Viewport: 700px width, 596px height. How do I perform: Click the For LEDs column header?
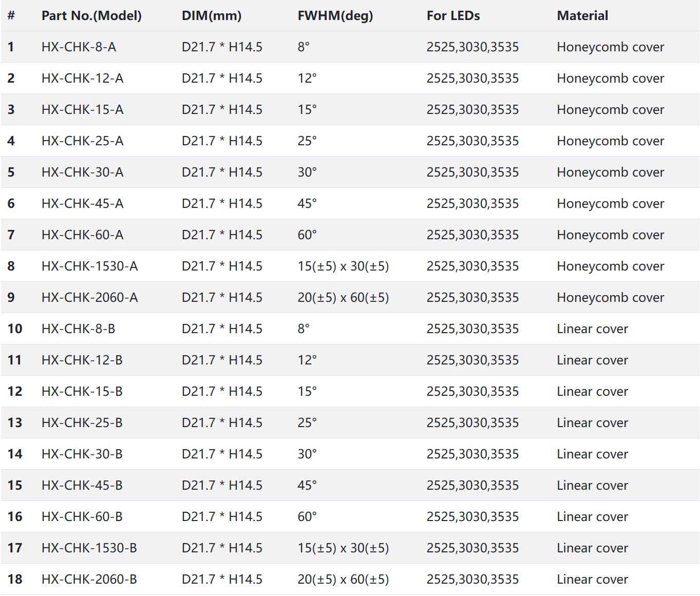tap(453, 16)
